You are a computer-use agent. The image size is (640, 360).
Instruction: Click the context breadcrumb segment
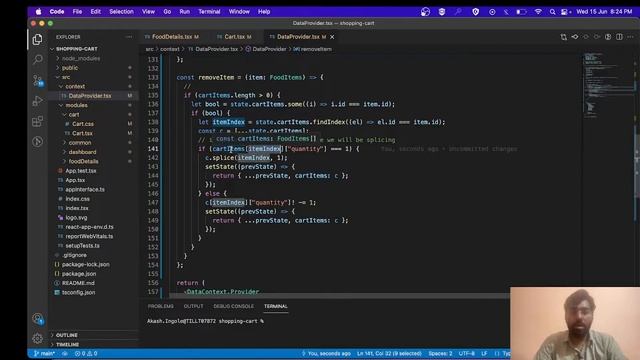point(169,49)
